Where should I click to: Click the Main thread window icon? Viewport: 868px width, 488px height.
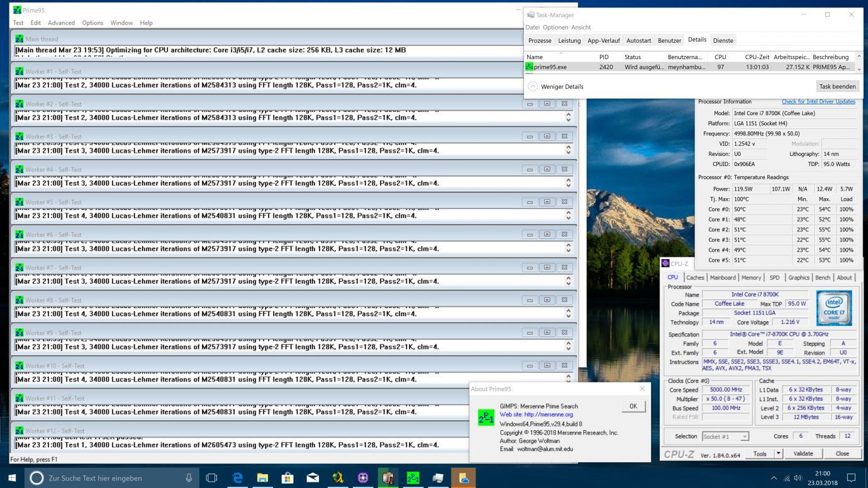[x=19, y=39]
